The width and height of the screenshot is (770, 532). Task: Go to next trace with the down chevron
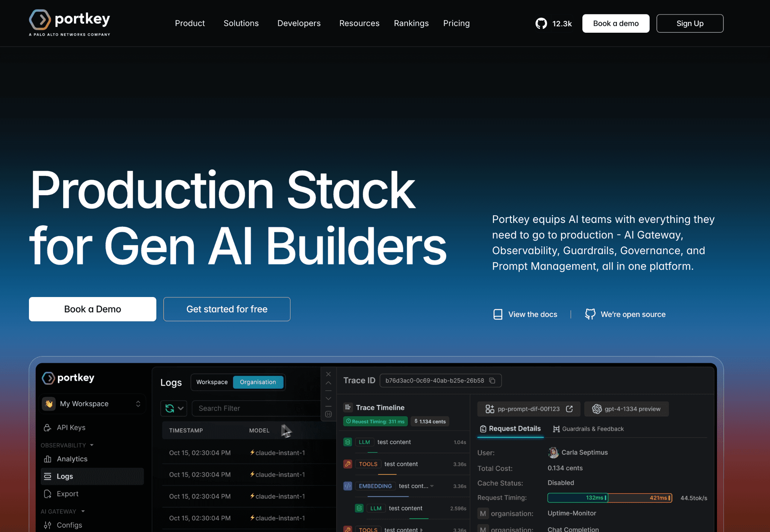328,399
